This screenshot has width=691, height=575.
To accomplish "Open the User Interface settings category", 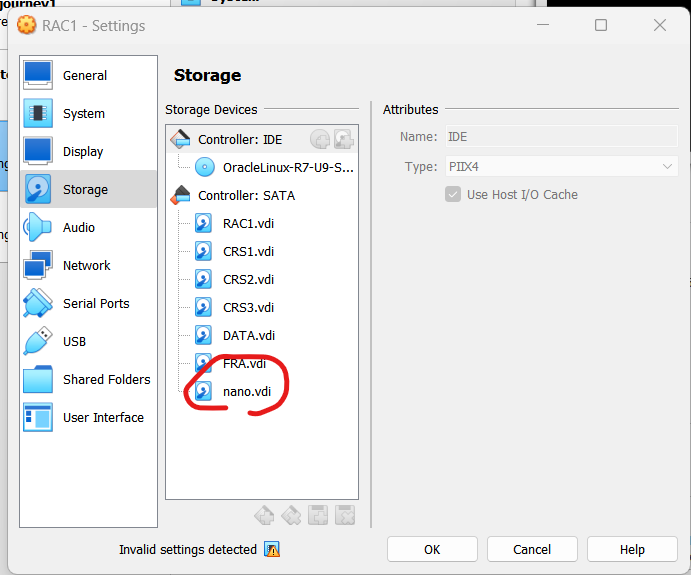I will click(x=88, y=417).
